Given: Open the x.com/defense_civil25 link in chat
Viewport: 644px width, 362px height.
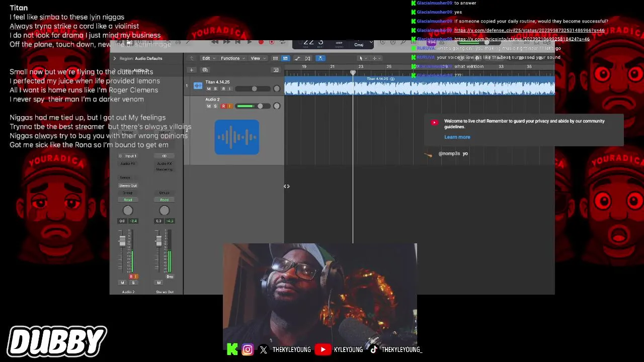Looking at the screenshot, I should coord(529,30).
